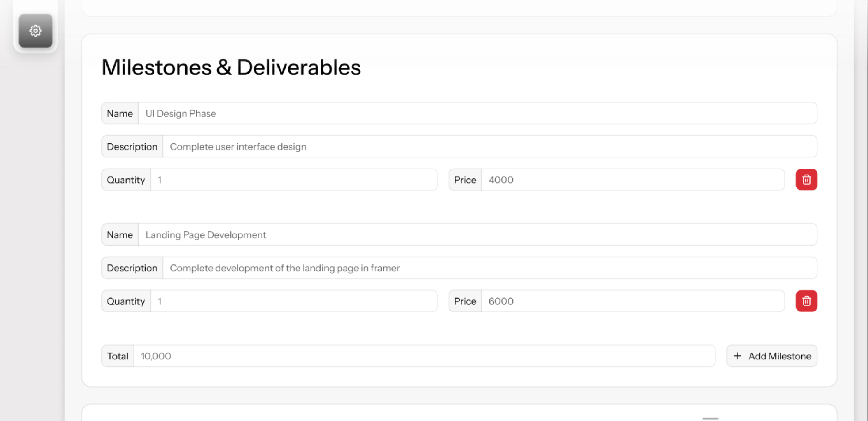Delete the Landing Page Development milestone
Screen dimensions: 868x421
click(806, 301)
